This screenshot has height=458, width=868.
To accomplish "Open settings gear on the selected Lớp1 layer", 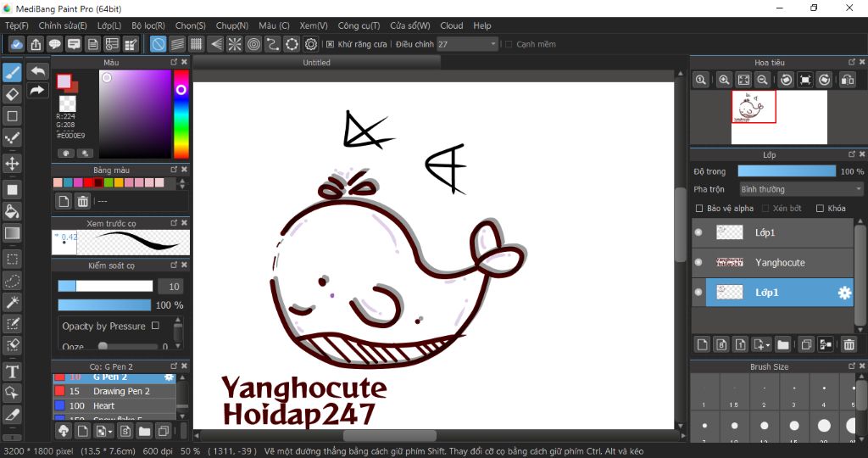I will pyautogui.click(x=844, y=293).
